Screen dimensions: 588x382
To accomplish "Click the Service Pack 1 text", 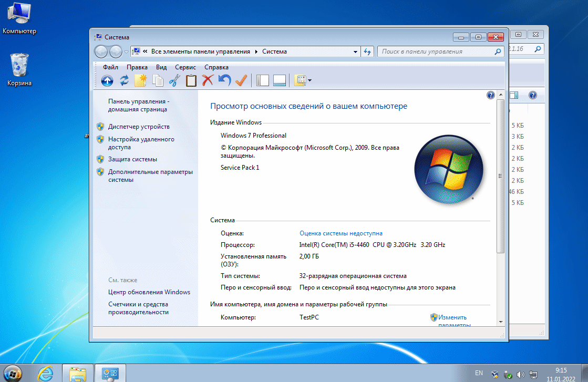I will click(x=240, y=168).
